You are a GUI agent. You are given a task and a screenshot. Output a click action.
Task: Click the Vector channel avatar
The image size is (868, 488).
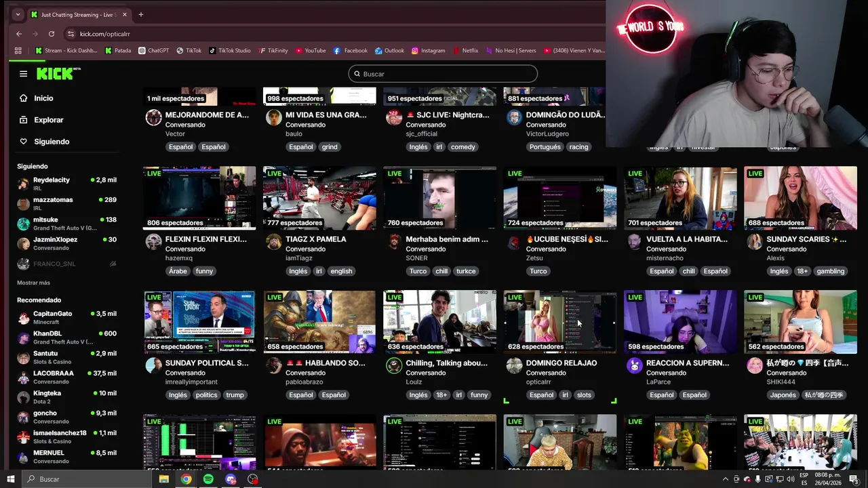154,118
